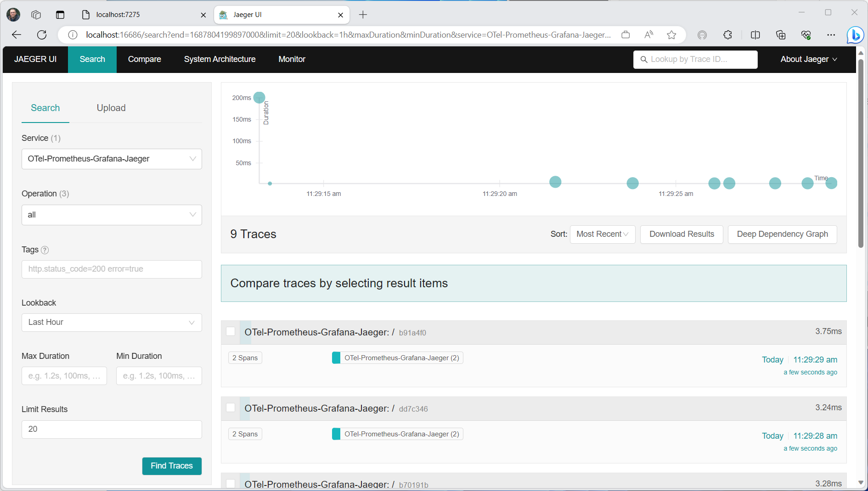
Task: Go to the JAEGER UI home link
Action: (35, 59)
